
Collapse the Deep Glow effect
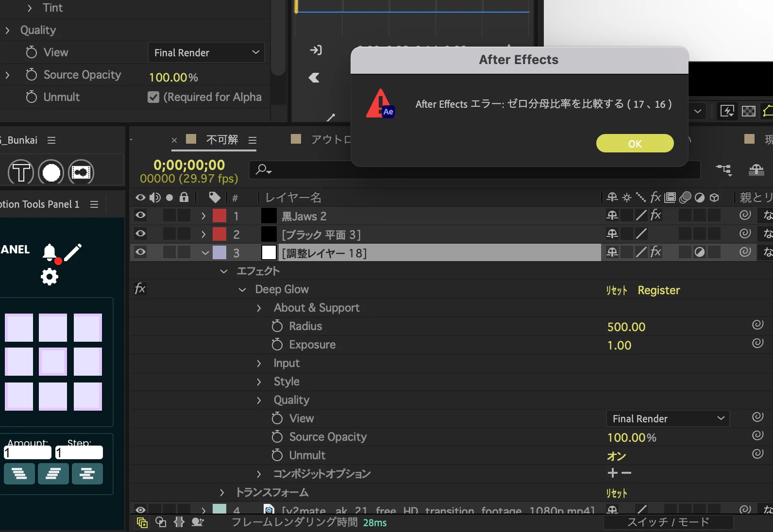(x=242, y=290)
